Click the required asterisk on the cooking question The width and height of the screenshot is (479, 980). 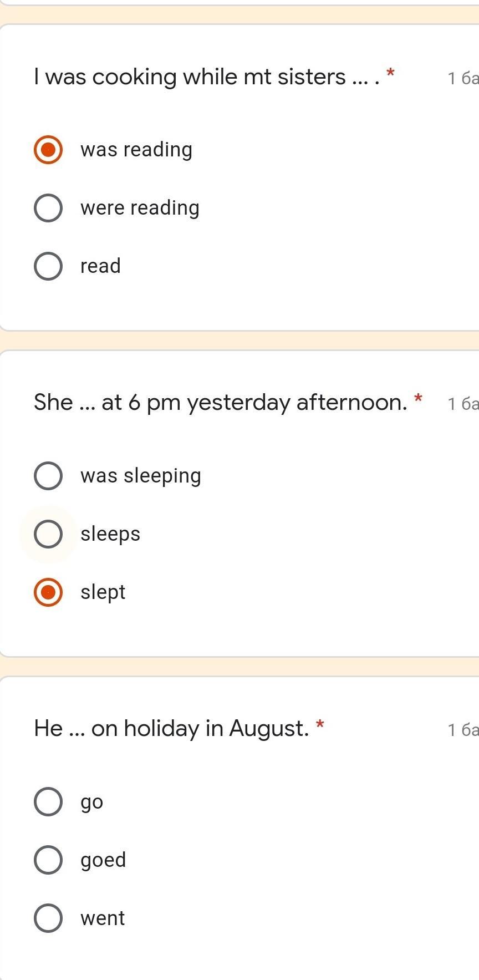[x=390, y=73]
